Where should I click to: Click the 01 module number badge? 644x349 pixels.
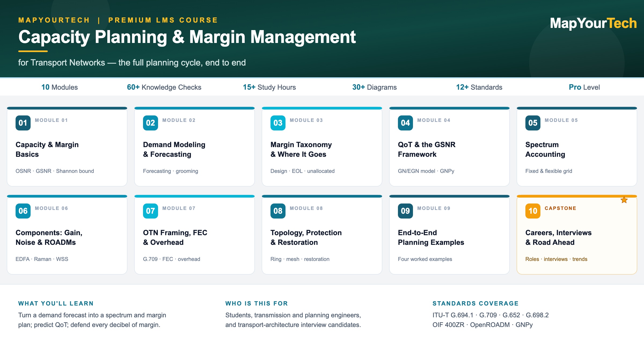click(x=23, y=123)
